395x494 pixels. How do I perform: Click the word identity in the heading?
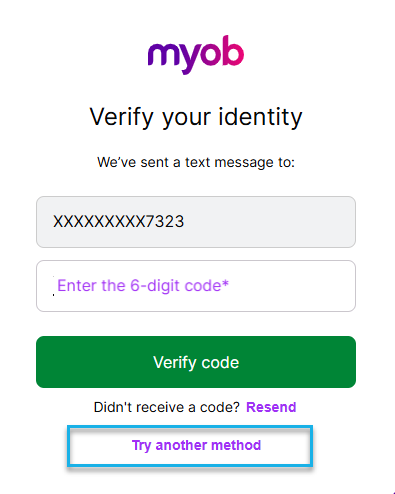click(x=260, y=117)
